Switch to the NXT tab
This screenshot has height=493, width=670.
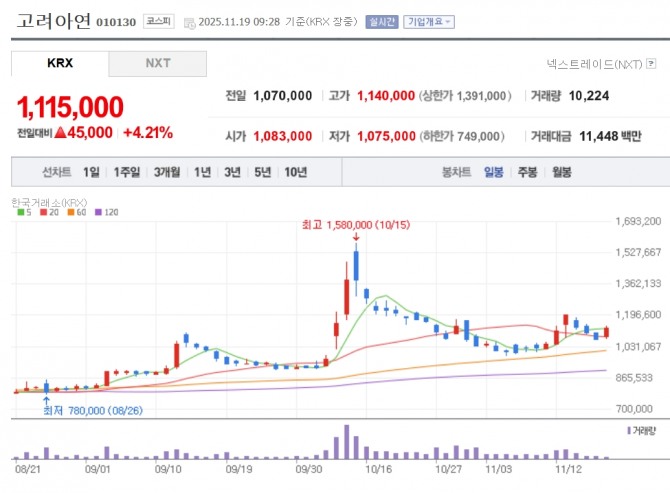[158, 63]
